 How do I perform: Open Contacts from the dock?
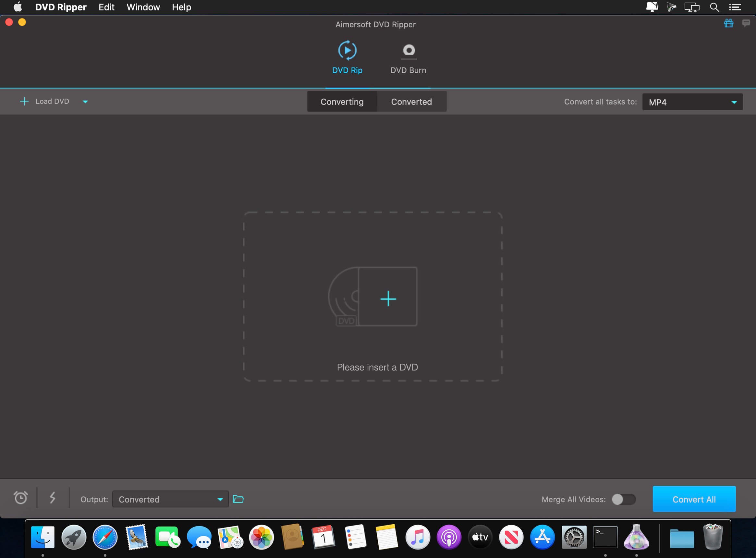point(293,537)
